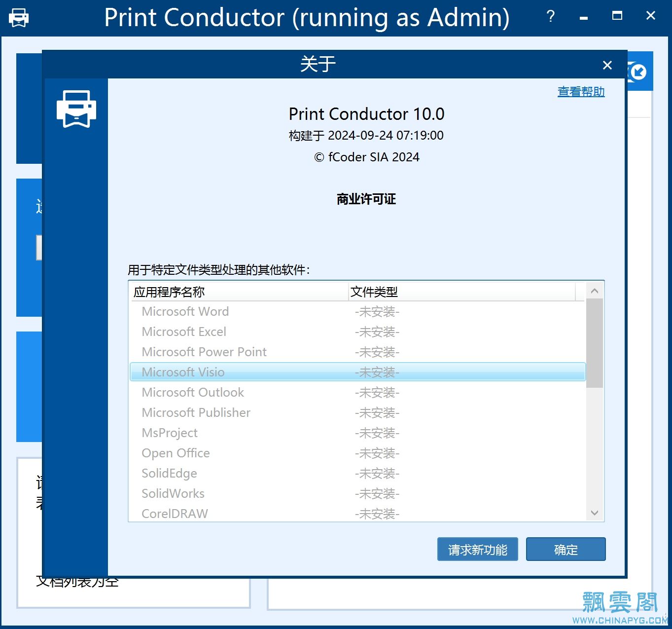Click the 商业许可证 license label
This screenshot has width=672, height=629.
pos(366,199)
